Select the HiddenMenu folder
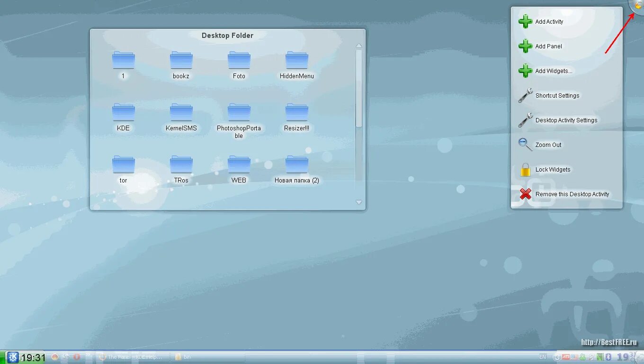Viewport: 644px width, 364px height. click(x=296, y=65)
